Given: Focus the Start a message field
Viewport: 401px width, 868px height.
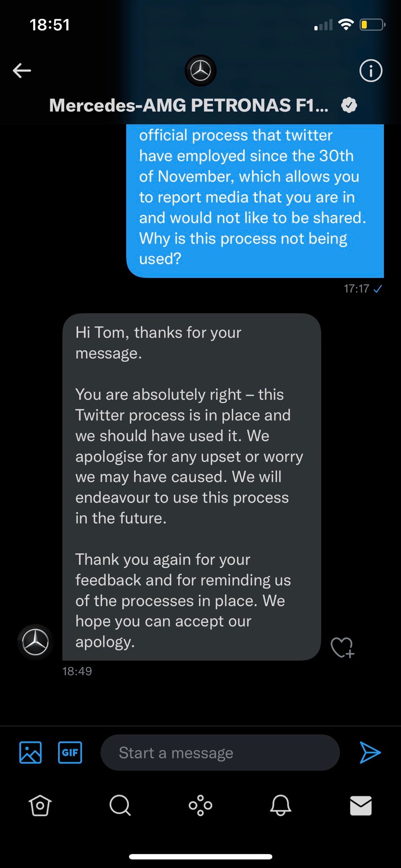Looking at the screenshot, I should point(220,753).
